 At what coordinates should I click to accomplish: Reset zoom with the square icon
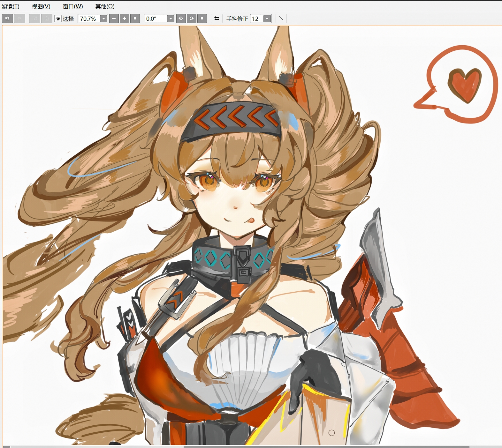coord(135,19)
